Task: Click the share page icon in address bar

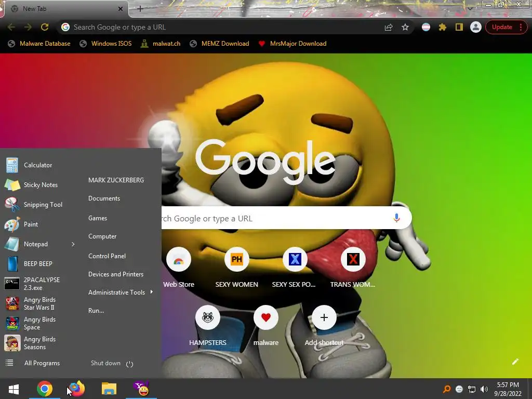Action: [x=389, y=27]
